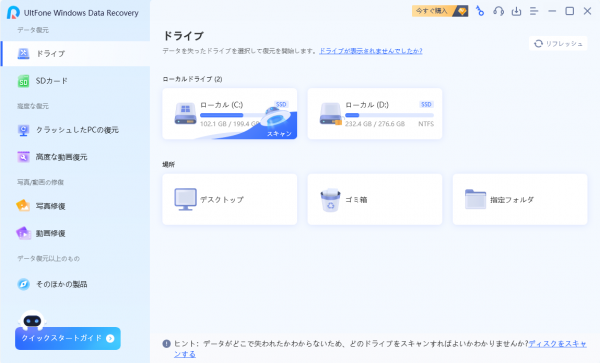Click the arrow icon on クイックスタートガイド
Screen dimensions: 600x363
tap(110, 338)
